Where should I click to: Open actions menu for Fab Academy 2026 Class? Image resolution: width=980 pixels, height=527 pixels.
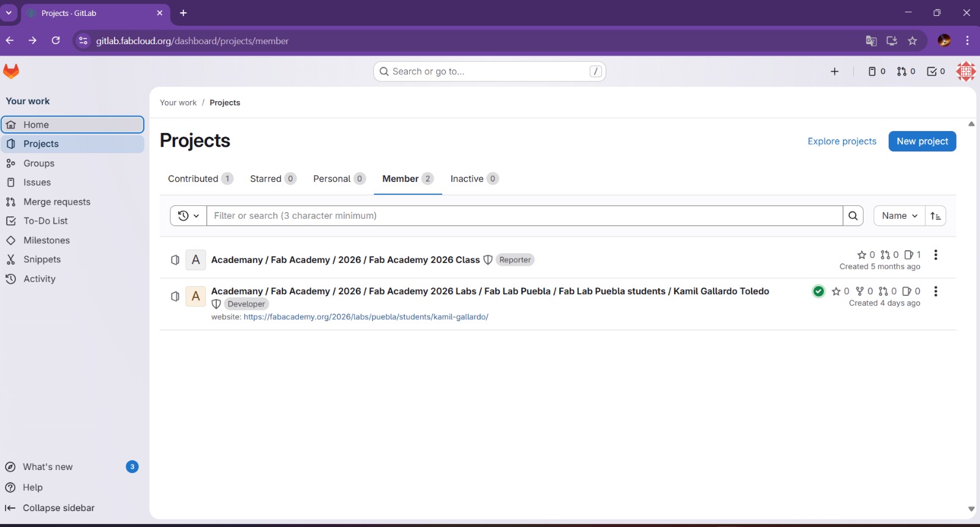coord(935,255)
